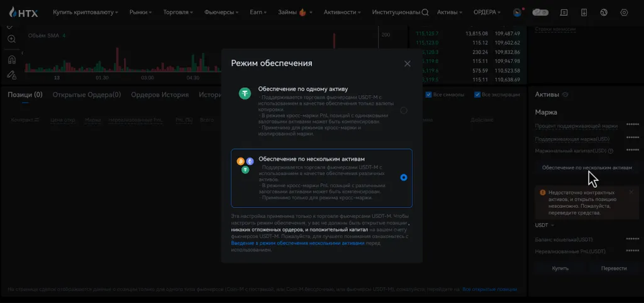The image size is (644, 303).
Task: Open the USDT currency dropdown in assets panel
Action: [545, 225]
